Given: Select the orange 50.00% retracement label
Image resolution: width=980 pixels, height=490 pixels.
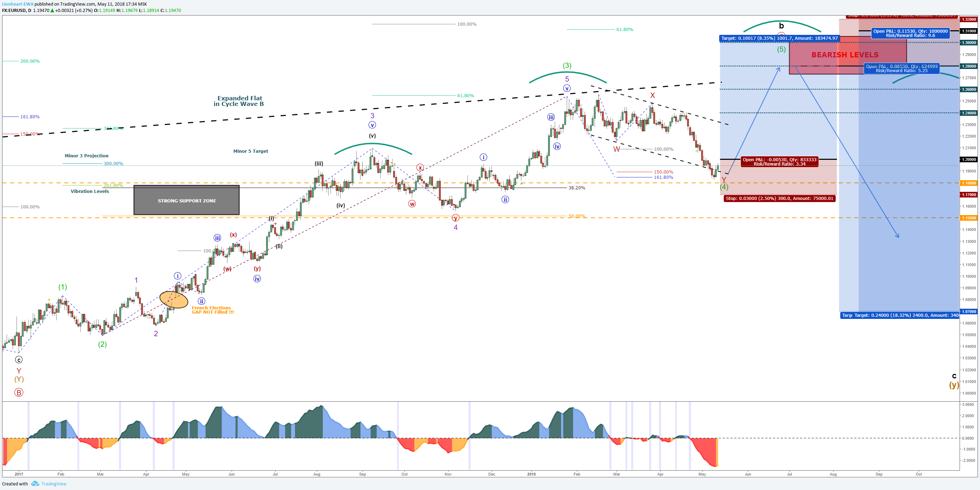Looking at the screenshot, I should [577, 216].
